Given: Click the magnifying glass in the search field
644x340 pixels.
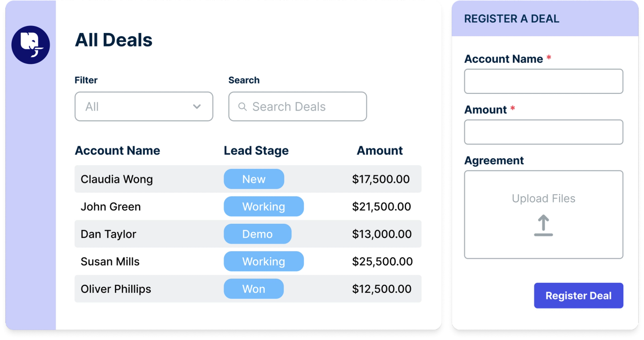Looking at the screenshot, I should [x=242, y=106].
